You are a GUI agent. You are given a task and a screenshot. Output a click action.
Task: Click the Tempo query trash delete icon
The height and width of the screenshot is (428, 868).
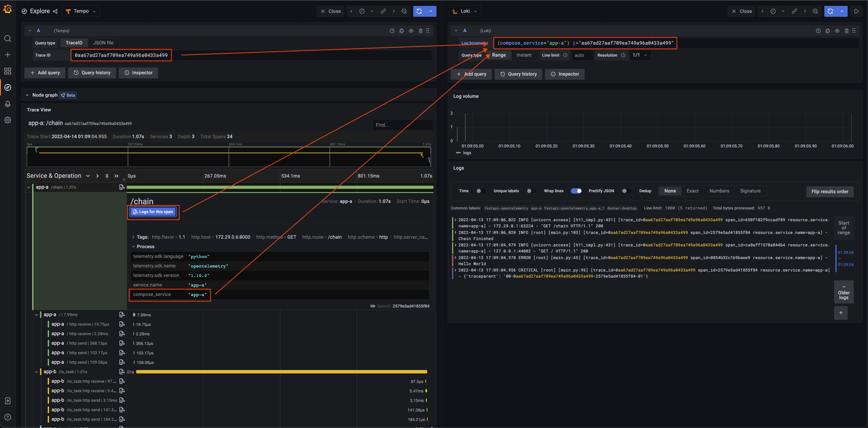click(420, 31)
